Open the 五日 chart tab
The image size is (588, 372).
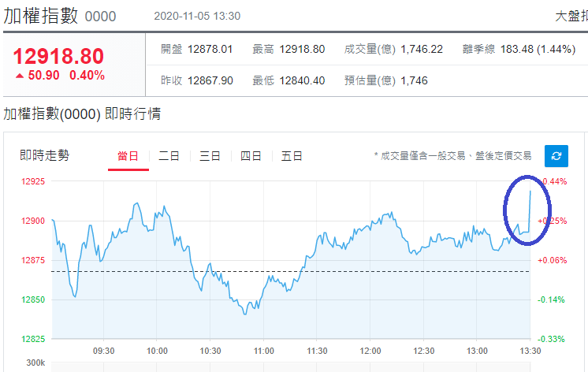click(x=292, y=156)
